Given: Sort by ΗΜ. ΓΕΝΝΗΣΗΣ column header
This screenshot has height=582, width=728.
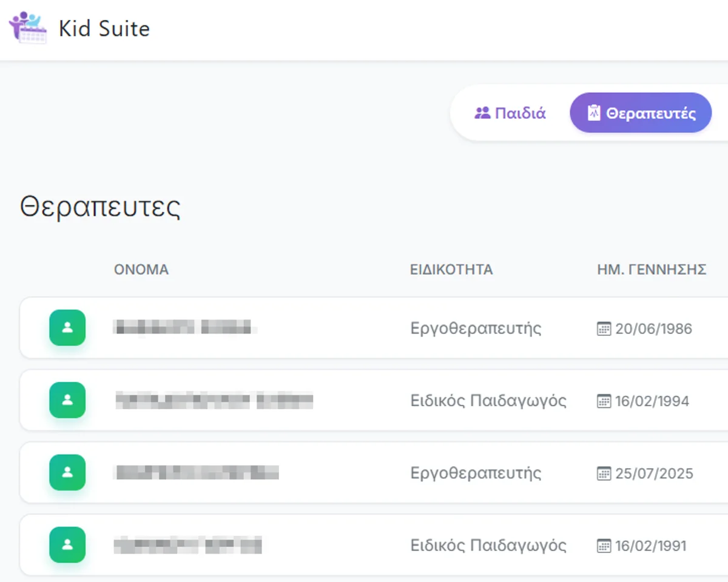Looking at the screenshot, I should coord(652,270).
